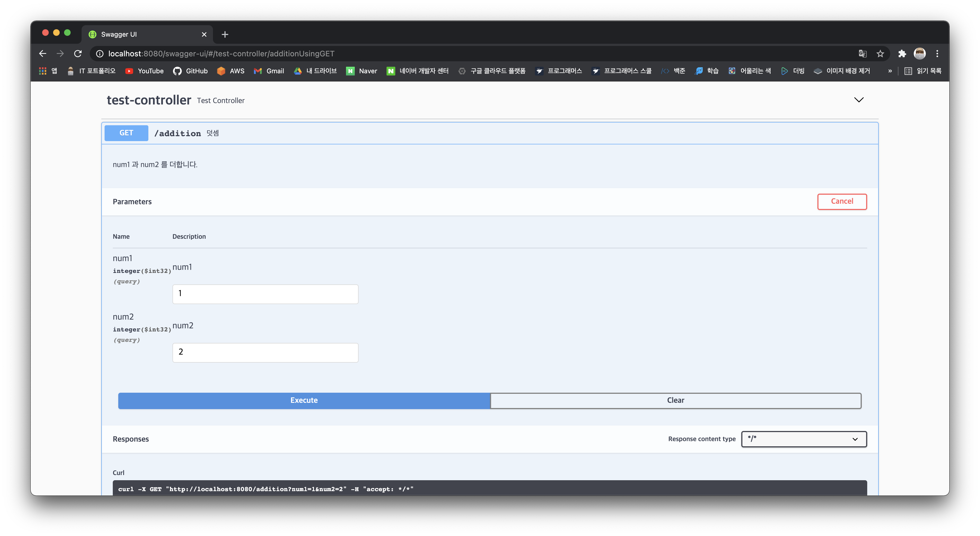Go back with the browser back arrow
980x536 pixels.
43,54
